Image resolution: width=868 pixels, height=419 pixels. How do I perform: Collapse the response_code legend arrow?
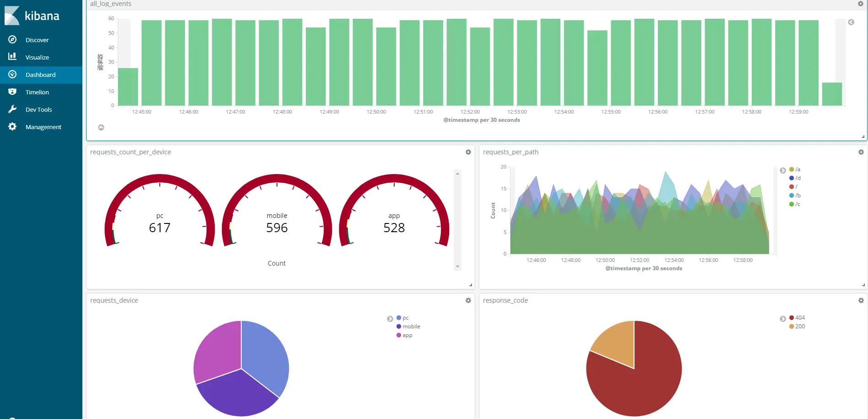point(783,319)
